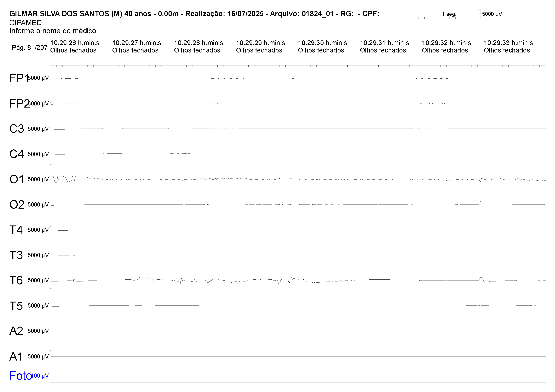The image size is (555, 392).
Task: Click the 10:29:33 timestamp
Action: point(508,43)
